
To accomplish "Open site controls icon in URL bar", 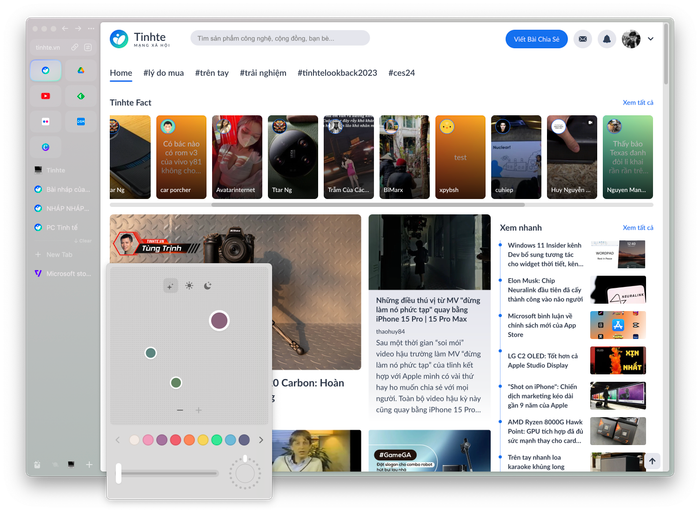I will click(x=88, y=47).
